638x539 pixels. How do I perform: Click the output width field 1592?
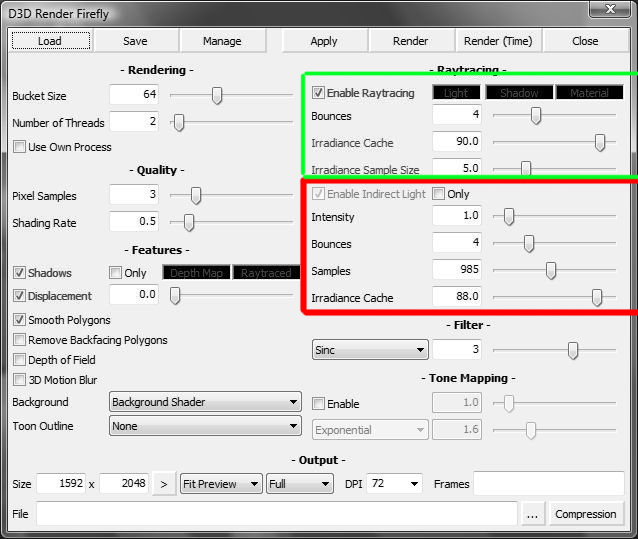coord(61,483)
